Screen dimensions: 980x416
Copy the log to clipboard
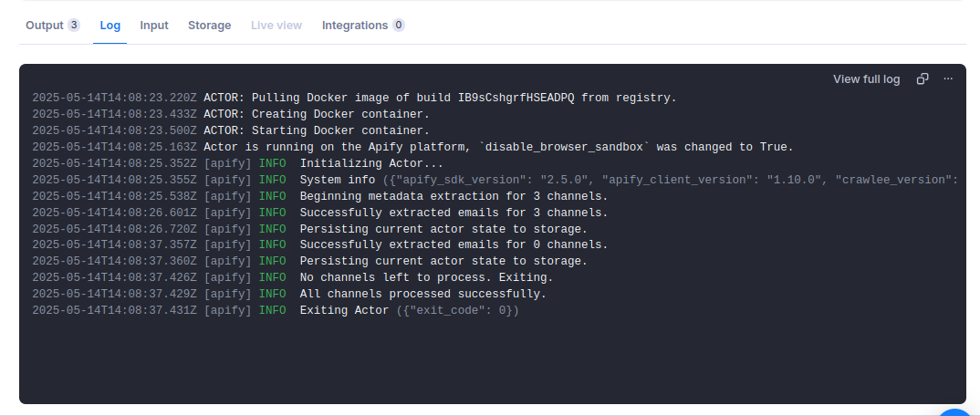(x=923, y=79)
